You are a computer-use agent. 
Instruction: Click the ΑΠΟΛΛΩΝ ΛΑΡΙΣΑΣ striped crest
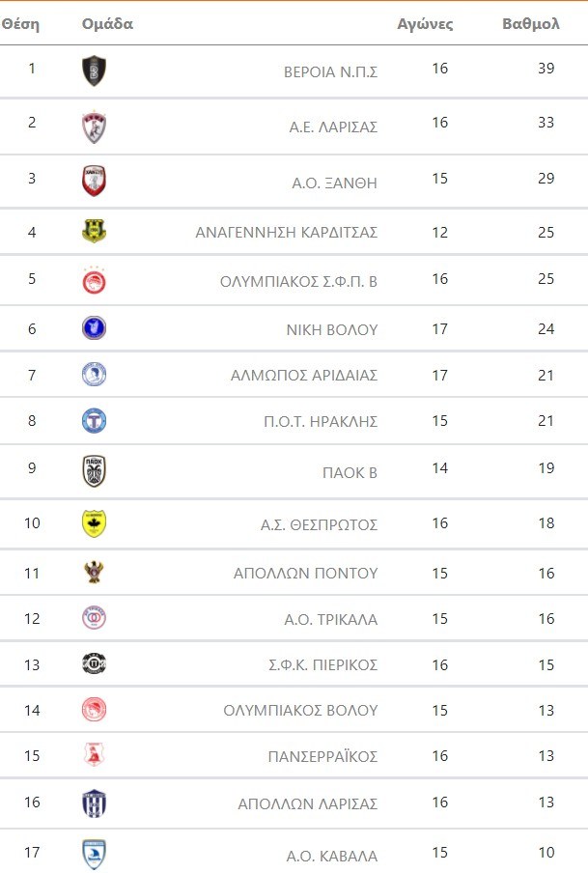tap(94, 803)
